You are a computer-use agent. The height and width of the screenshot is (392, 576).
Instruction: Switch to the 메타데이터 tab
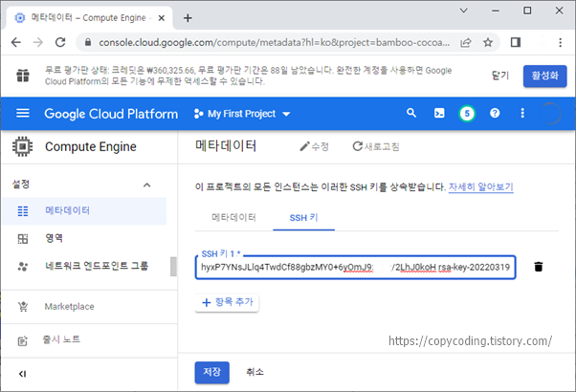coord(233,218)
